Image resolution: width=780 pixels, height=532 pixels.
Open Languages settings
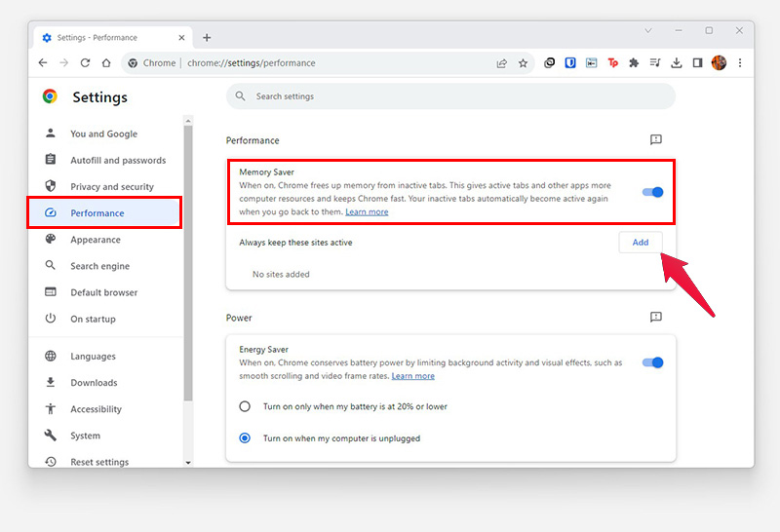[105, 356]
